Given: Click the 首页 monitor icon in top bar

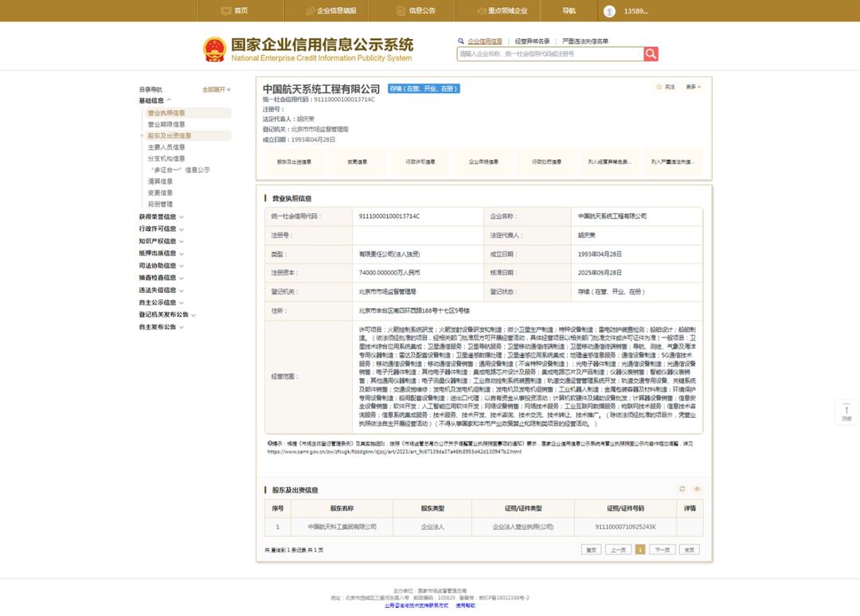Looking at the screenshot, I should pos(226,10).
